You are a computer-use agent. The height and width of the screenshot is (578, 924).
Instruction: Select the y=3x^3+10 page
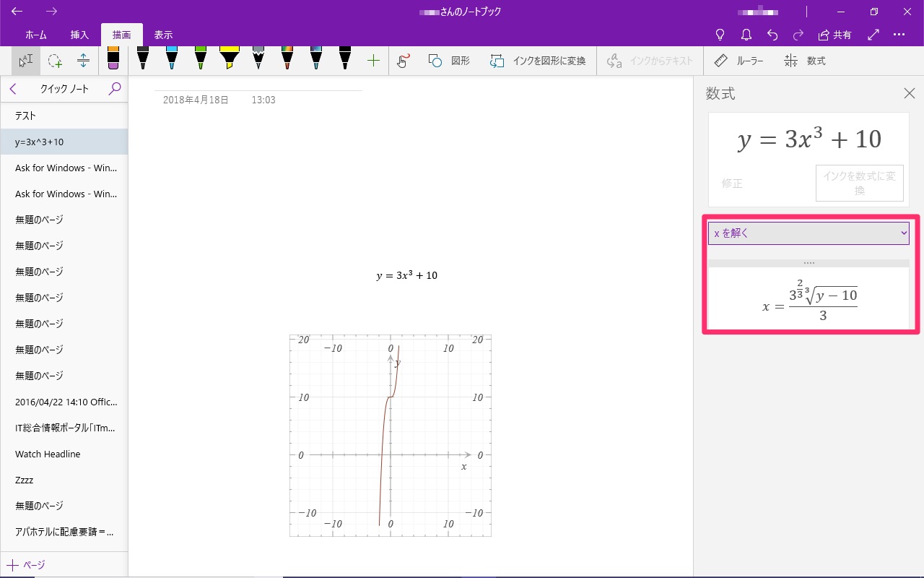coord(64,142)
